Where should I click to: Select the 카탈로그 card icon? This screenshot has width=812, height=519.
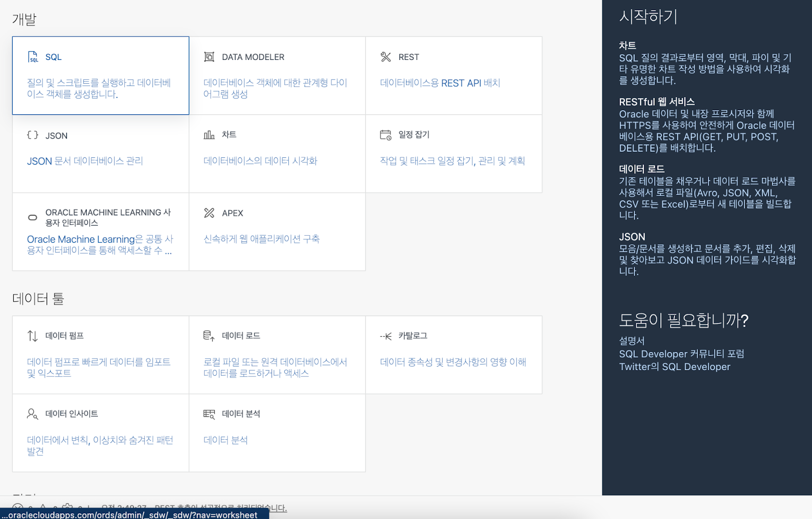386,336
